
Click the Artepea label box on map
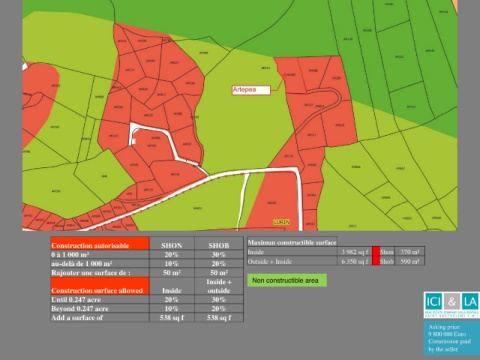(251, 90)
